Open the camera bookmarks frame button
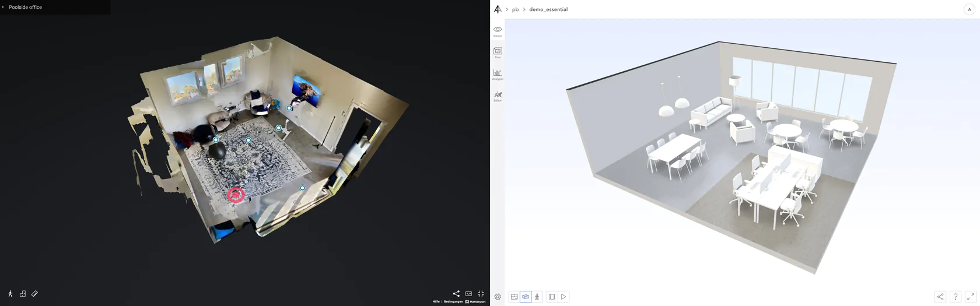The width and height of the screenshot is (980, 306). (x=552, y=297)
